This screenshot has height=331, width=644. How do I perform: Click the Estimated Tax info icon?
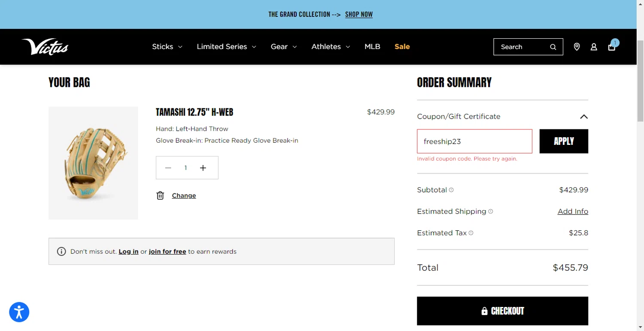(471, 233)
